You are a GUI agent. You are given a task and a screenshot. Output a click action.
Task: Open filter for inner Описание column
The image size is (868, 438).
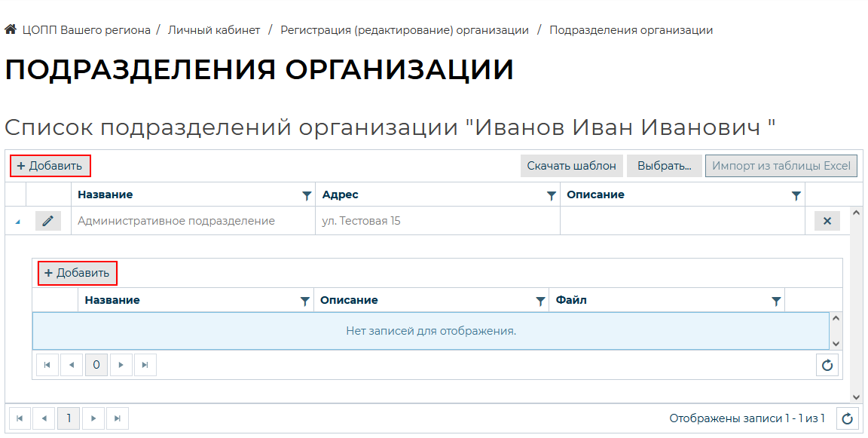(540, 301)
